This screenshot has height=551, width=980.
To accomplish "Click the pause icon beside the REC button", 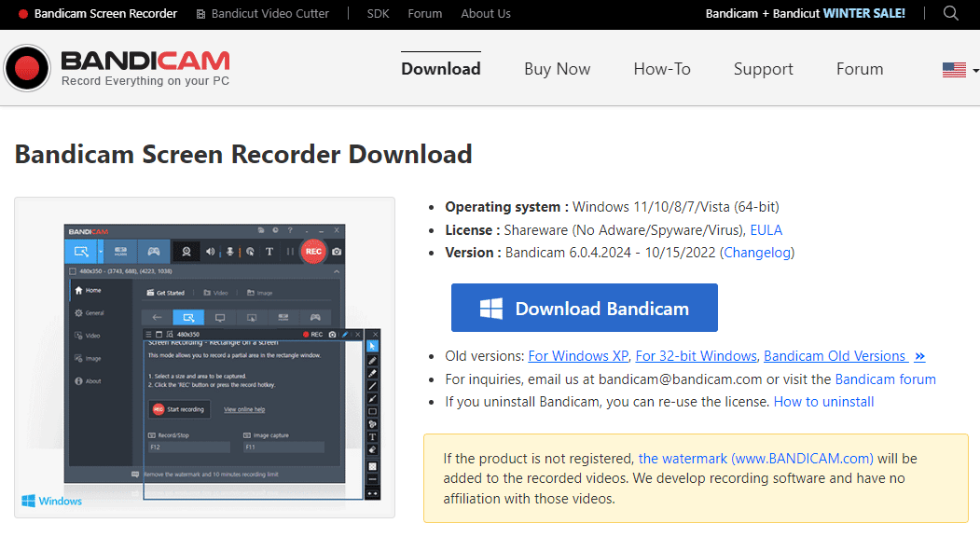I will pyautogui.click(x=290, y=251).
